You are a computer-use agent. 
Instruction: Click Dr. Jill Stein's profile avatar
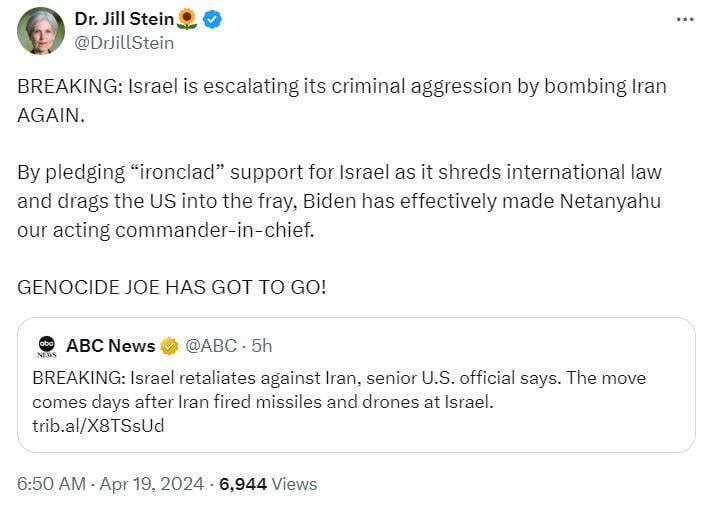pyautogui.click(x=41, y=31)
